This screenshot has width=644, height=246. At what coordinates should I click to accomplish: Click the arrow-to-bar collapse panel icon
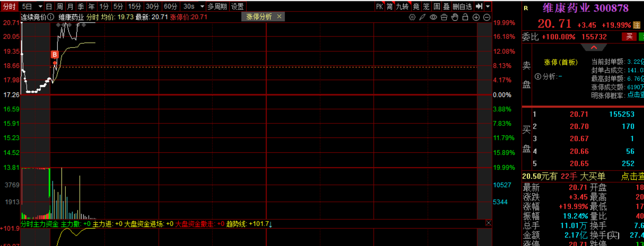(479, 6)
